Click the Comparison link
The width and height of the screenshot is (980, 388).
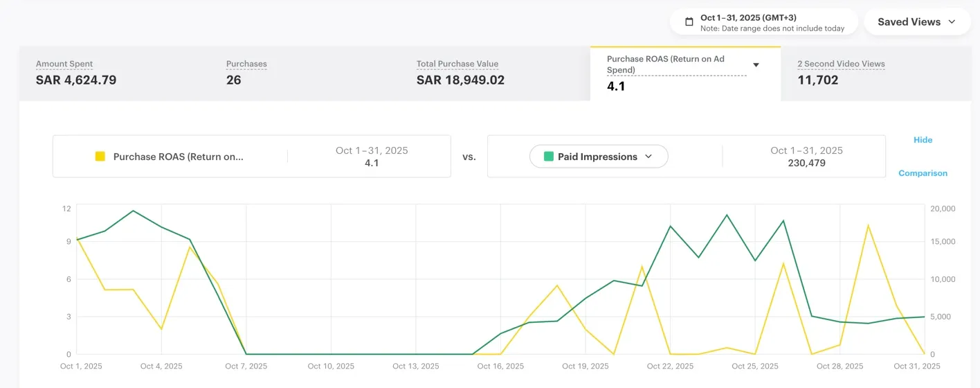click(923, 173)
